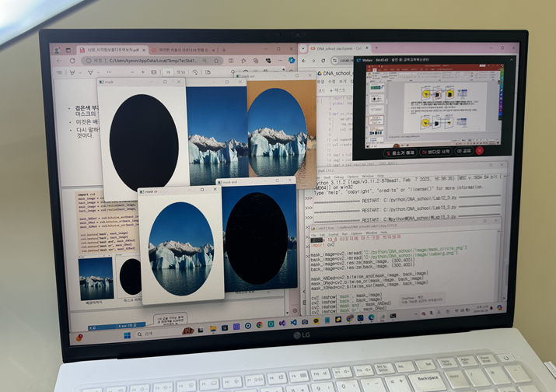Screen dimensions: 556x392
Task: Open the Windows Start menu
Action: [127, 335]
